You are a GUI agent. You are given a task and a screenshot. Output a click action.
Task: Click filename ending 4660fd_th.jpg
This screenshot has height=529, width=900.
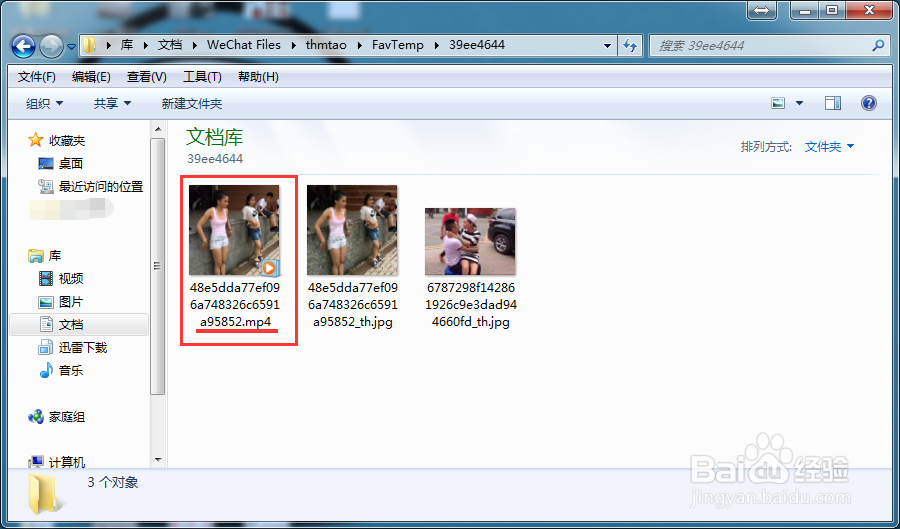click(471, 305)
